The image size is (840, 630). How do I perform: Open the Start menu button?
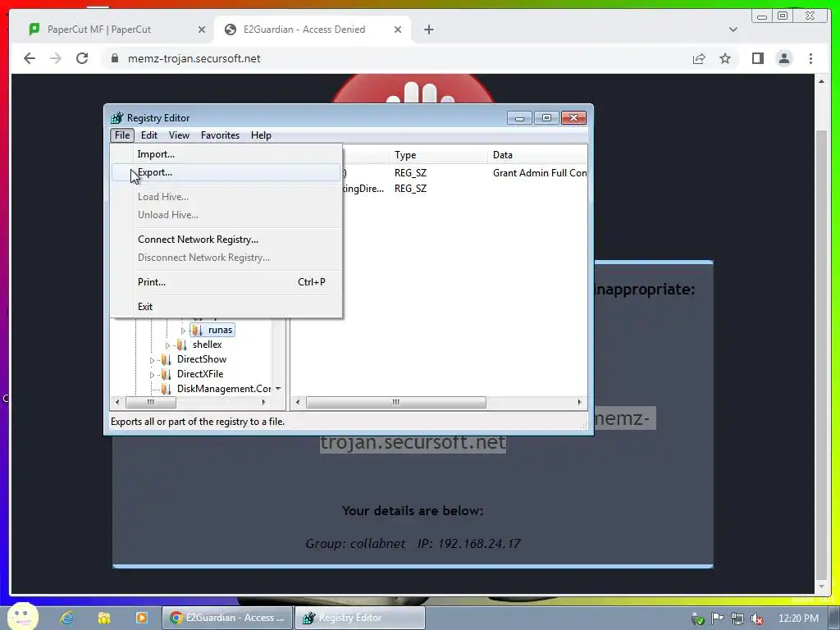22,617
